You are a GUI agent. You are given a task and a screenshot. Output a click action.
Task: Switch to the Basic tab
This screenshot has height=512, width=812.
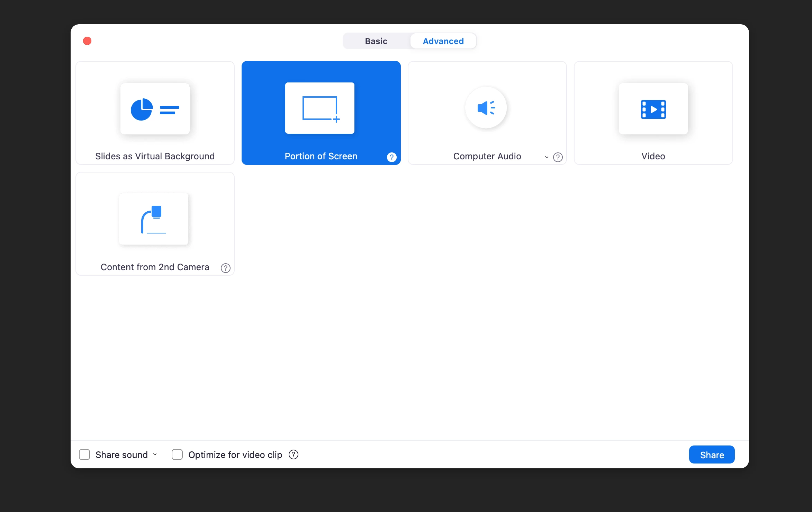pos(376,41)
